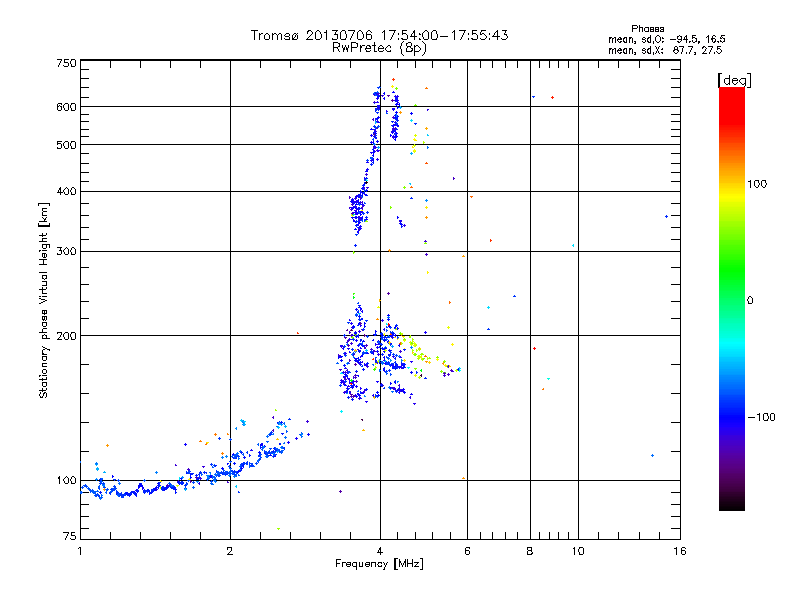Click the y-axis tick label "75"

[70, 536]
